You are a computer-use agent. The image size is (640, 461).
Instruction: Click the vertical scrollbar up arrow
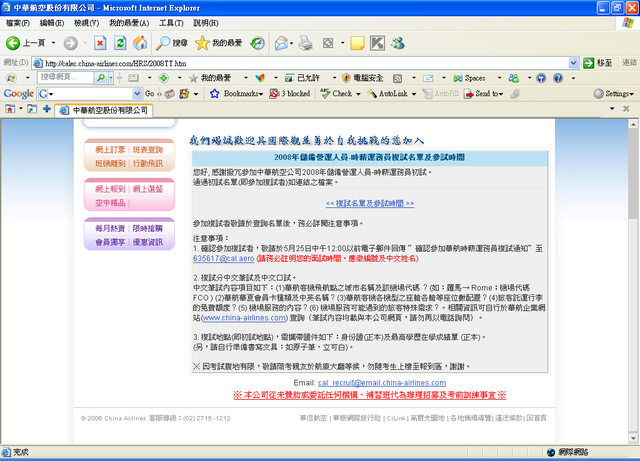pyautogui.click(x=633, y=124)
